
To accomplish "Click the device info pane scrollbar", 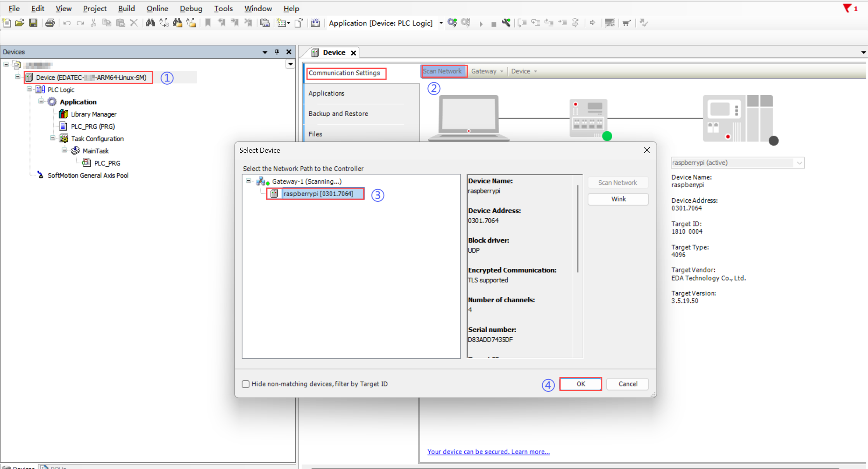I will coord(578,229).
